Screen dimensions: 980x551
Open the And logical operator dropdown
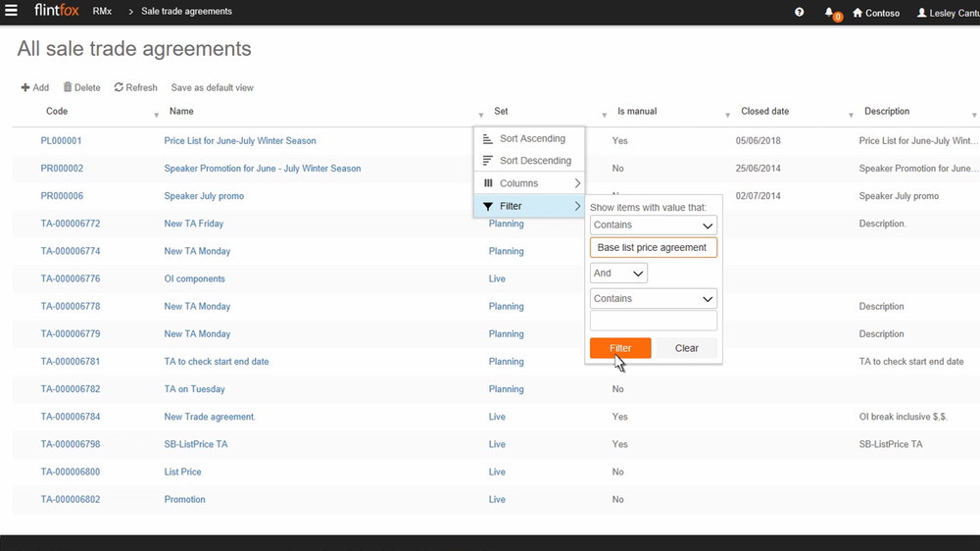tap(618, 274)
